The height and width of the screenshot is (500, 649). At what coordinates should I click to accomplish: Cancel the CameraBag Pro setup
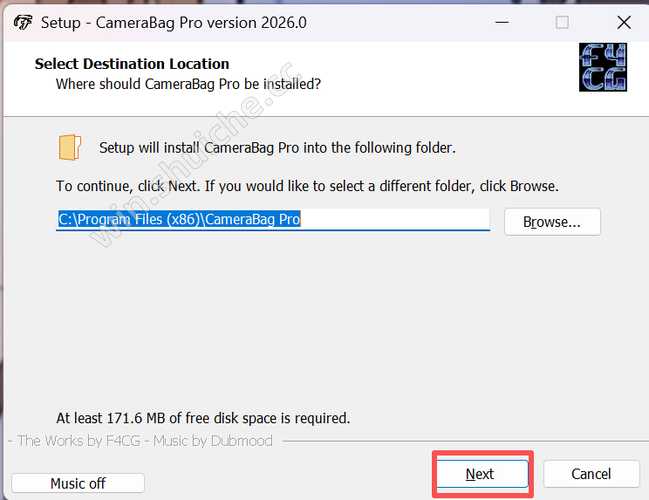[x=591, y=473]
